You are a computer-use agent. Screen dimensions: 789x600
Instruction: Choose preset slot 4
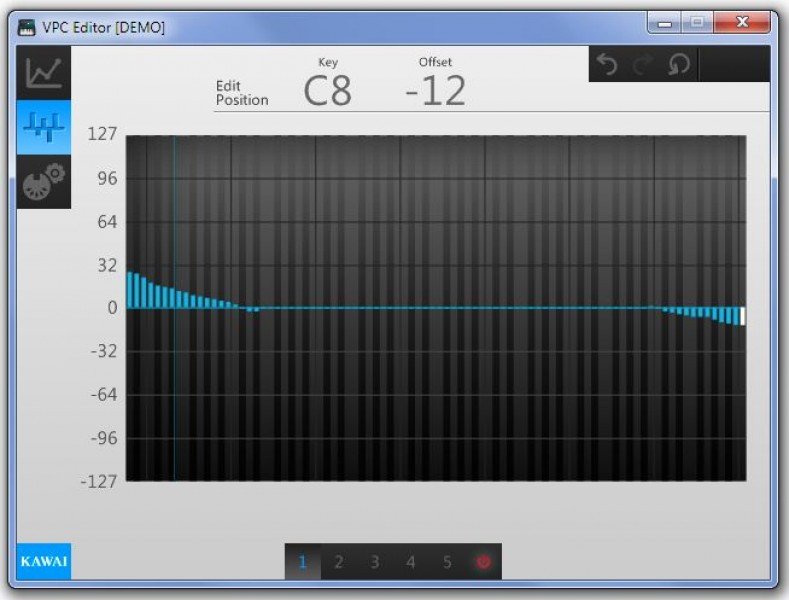(411, 562)
